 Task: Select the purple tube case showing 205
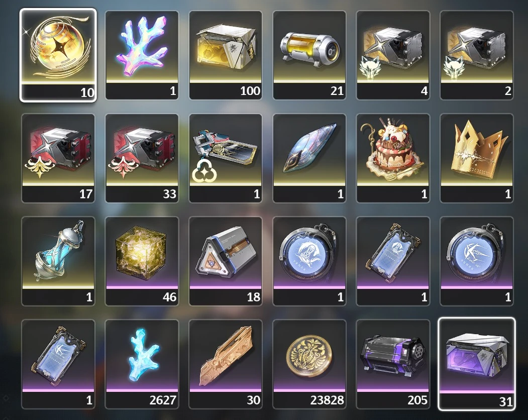click(393, 364)
